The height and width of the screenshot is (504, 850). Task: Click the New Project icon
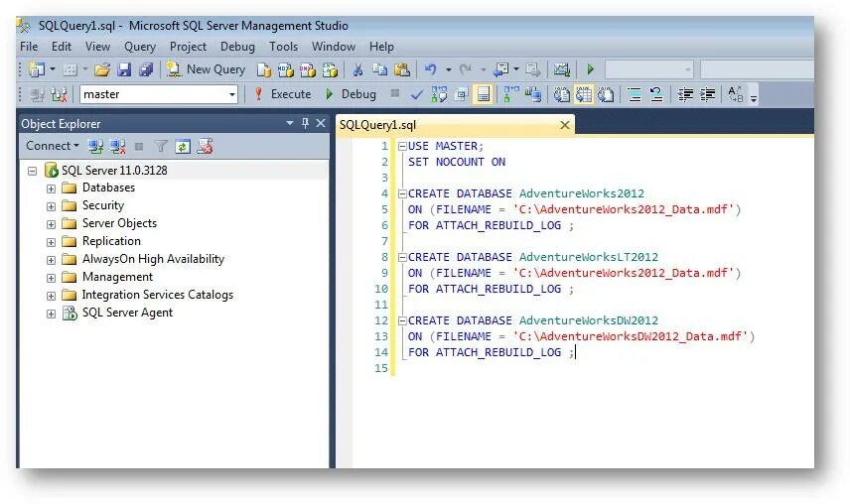click(37, 69)
